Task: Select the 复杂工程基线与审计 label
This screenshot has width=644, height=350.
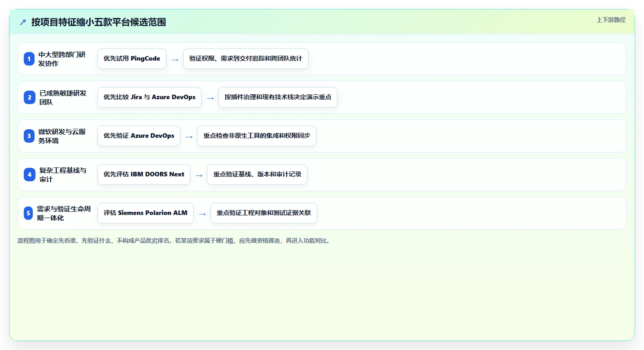Action: point(63,175)
